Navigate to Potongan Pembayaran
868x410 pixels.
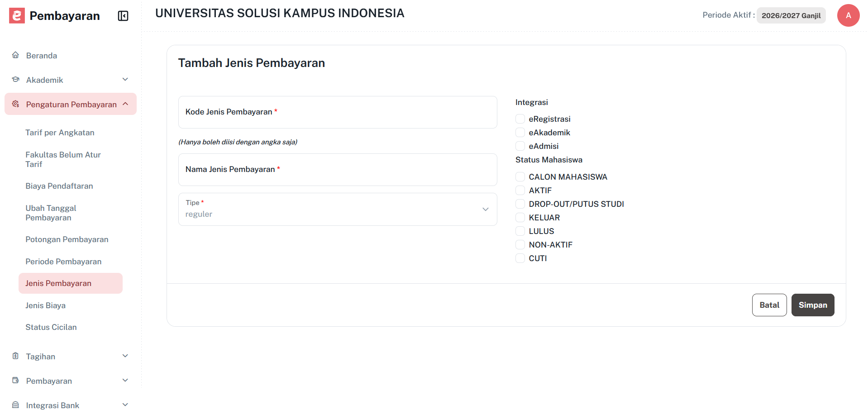(x=67, y=239)
